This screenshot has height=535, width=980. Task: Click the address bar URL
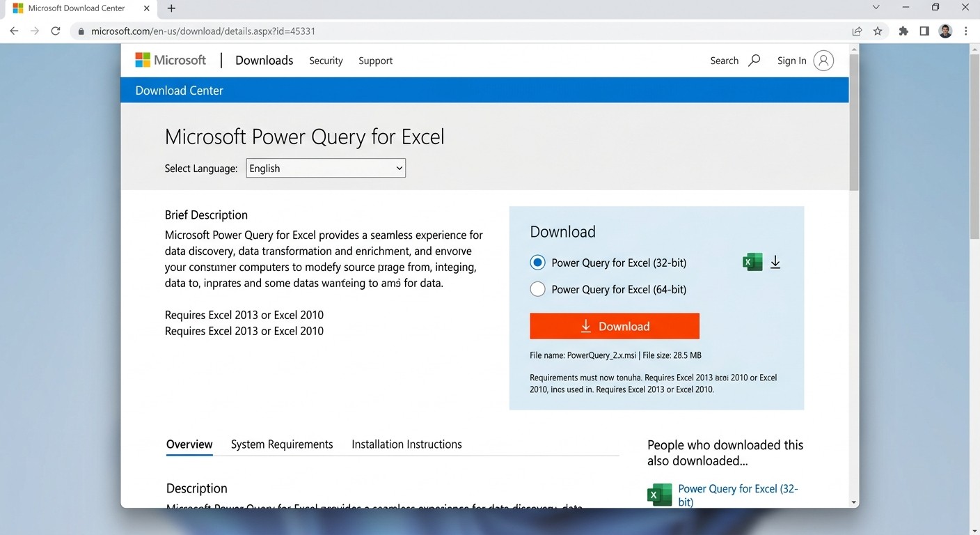pyautogui.click(x=203, y=31)
